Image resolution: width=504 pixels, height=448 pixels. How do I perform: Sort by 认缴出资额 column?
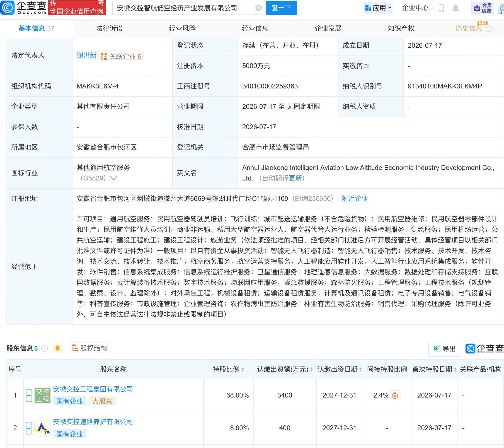[x=312, y=369]
